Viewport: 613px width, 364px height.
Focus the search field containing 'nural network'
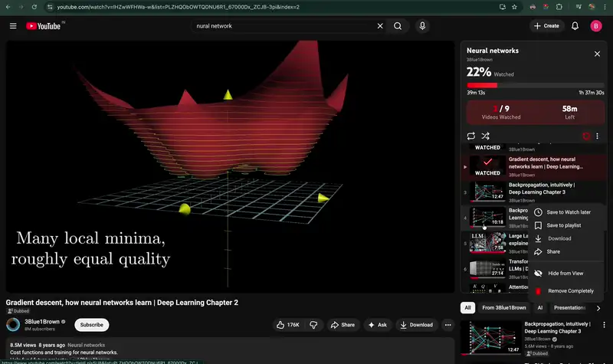(x=284, y=26)
